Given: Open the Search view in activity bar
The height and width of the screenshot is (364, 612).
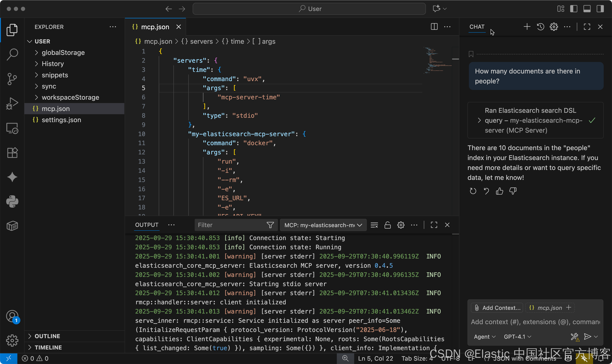Looking at the screenshot, I should point(12,54).
